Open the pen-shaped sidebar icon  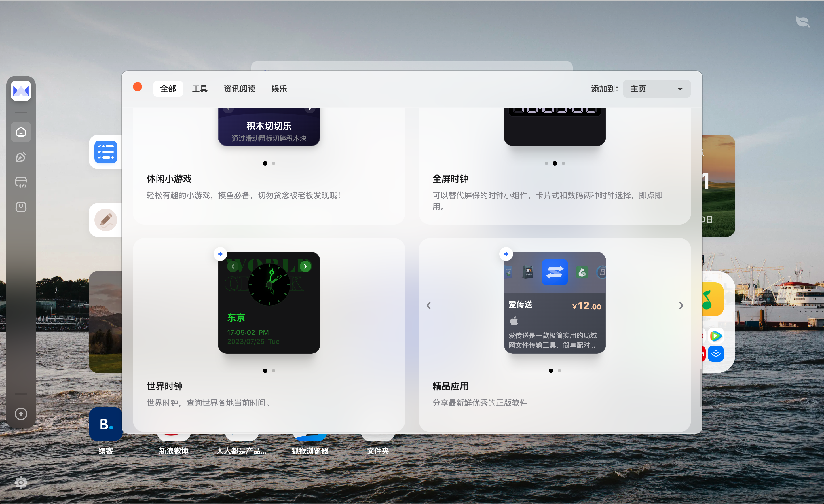click(x=21, y=157)
